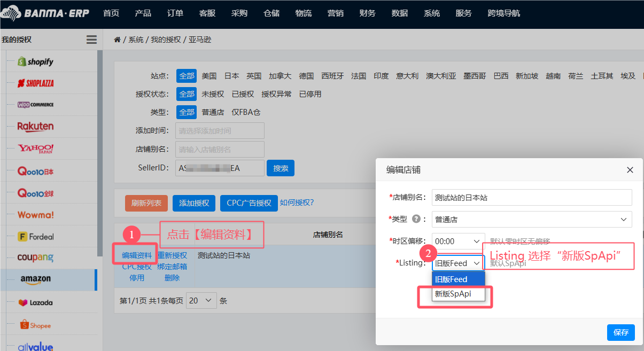Filter 站点 by 加拿大
Screen dimensions: 644x351
tap(280, 76)
